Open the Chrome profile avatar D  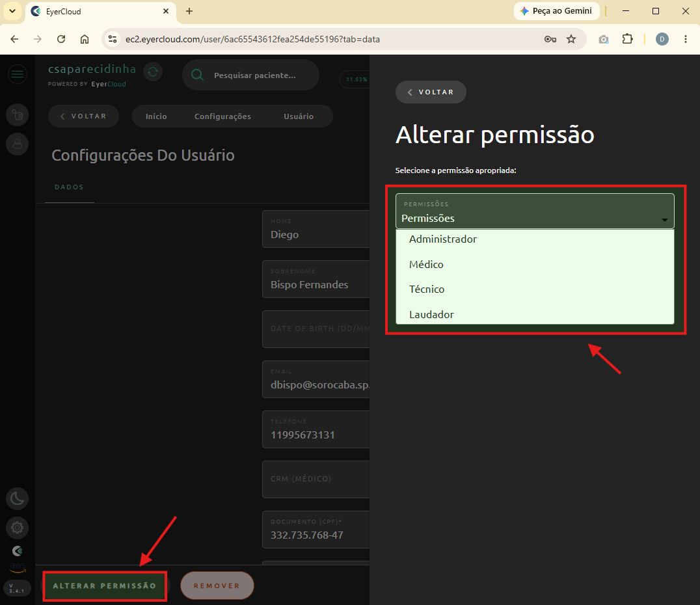(x=662, y=39)
